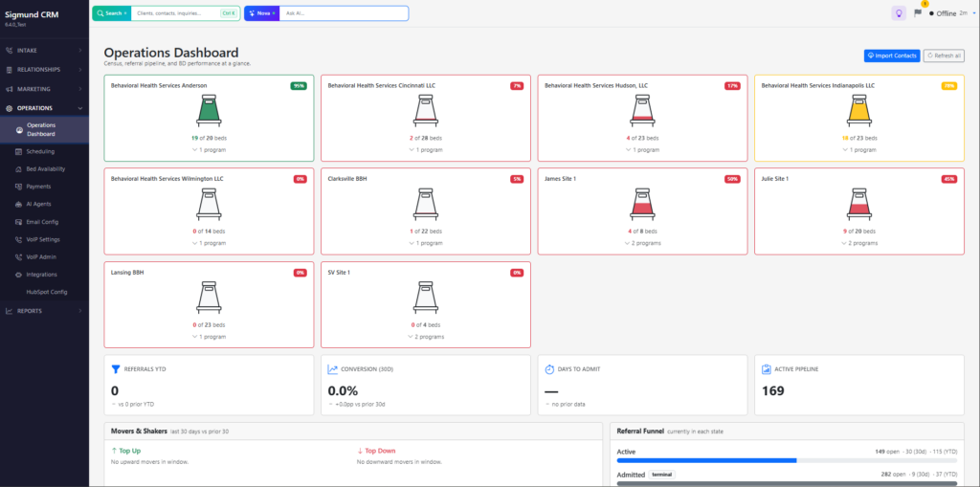980x487 pixels.
Task: Expand 2 programs under James Site 1
Action: [x=642, y=243]
